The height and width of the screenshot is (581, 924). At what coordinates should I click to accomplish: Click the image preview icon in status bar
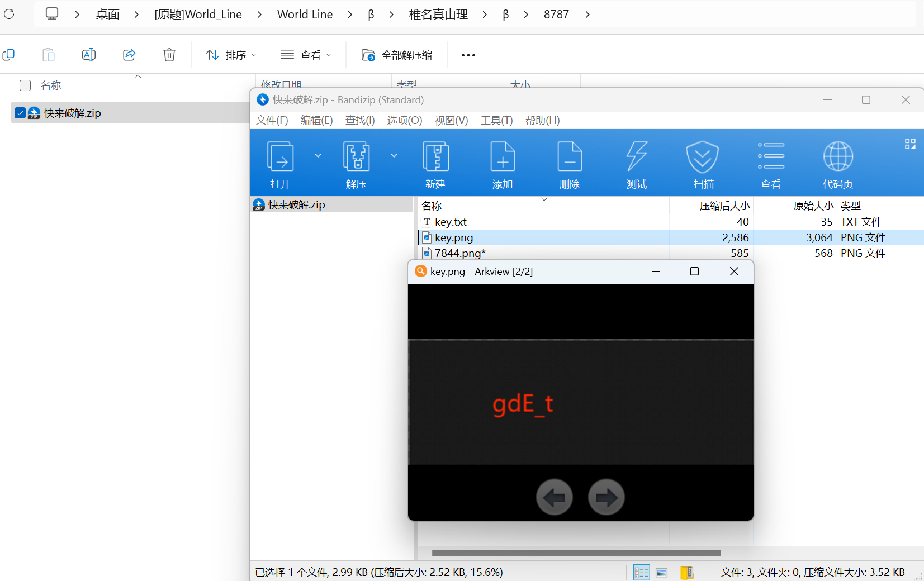662,573
